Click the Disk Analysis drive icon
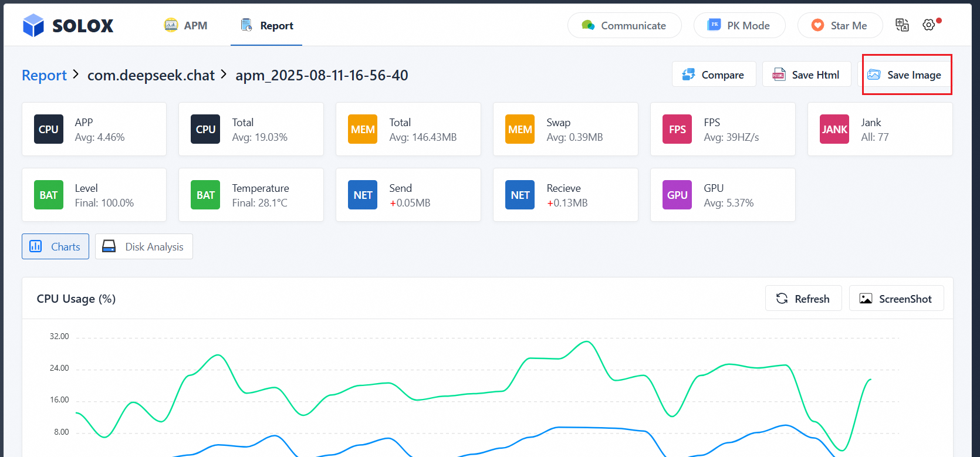This screenshot has height=457, width=980. point(109,246)
